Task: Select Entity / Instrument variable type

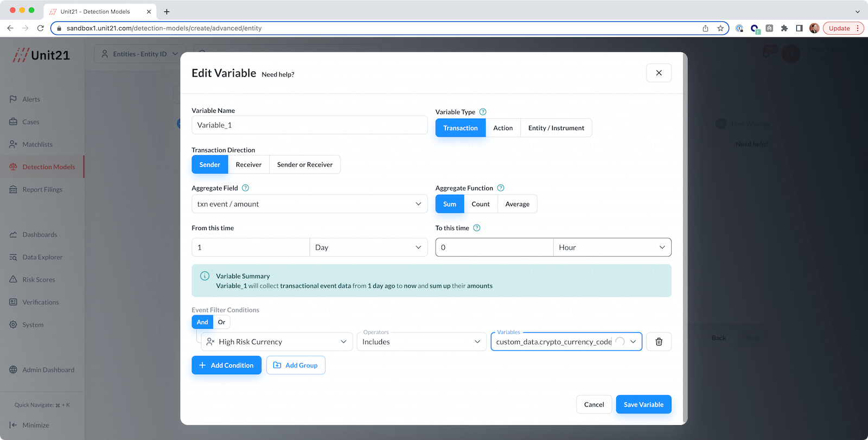Action: coord(556,128)
